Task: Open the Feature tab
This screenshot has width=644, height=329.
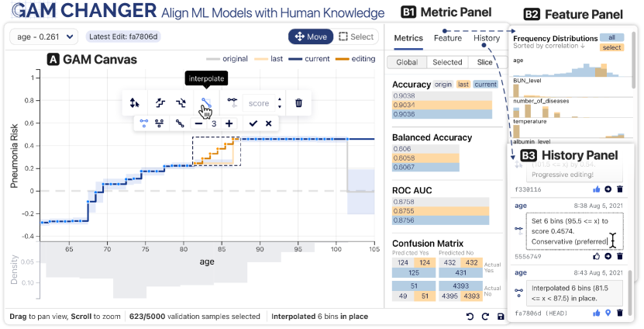Action: tap(448, 38)
